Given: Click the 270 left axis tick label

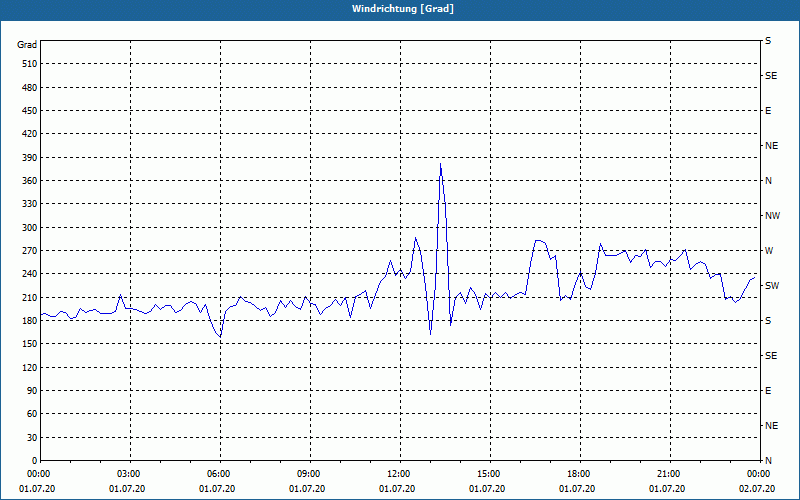Looking at the screenshot, I should pyautogui.click(x=30, y=251).
